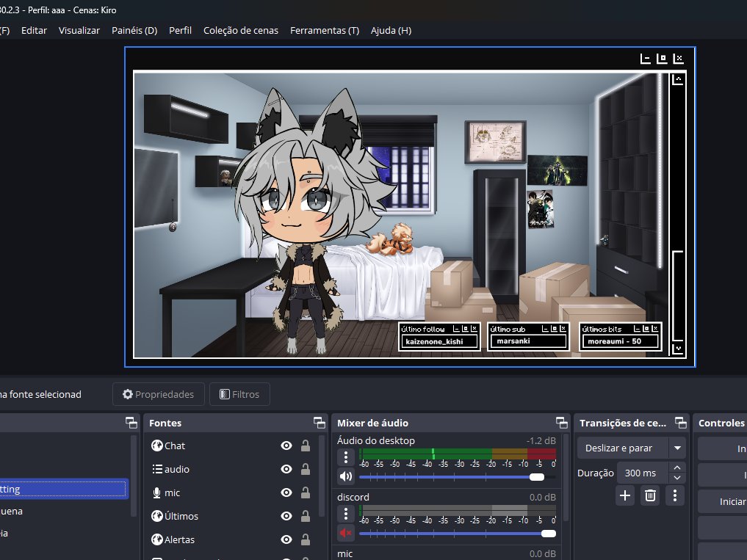Remove transition with trash icon
The width and height of the screenshot is (747, 560).
(650, 495)
